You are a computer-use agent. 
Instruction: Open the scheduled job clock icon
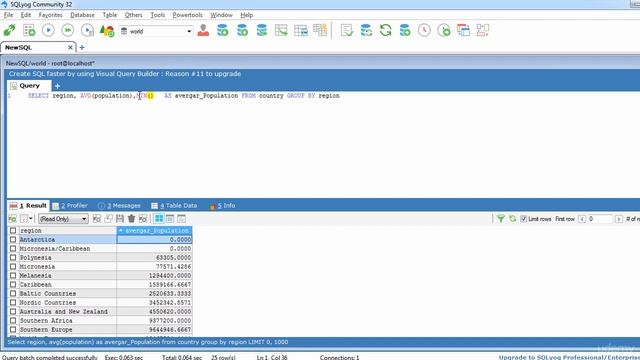tap(424, 30)
